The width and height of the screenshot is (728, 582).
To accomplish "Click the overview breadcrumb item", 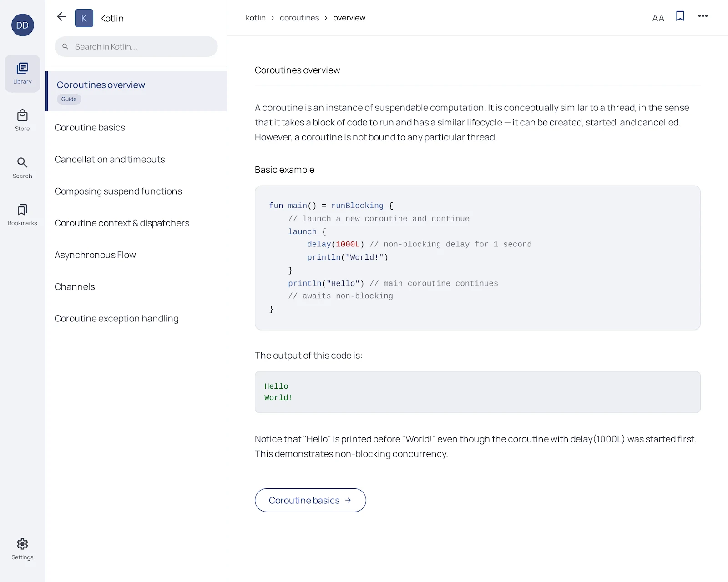I will (x=349, y=18).
